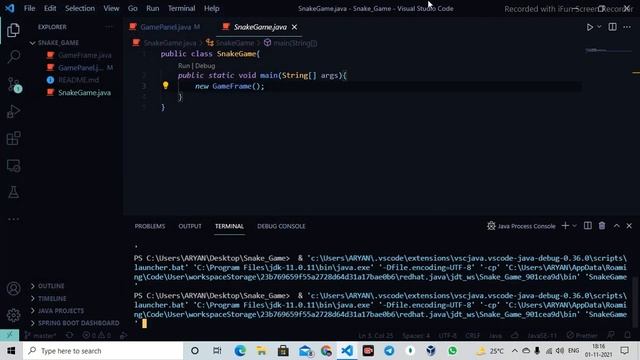Viewport: 640px width, 360px height.
Task: Click the editor minimap
Action: tap(607, 51)
